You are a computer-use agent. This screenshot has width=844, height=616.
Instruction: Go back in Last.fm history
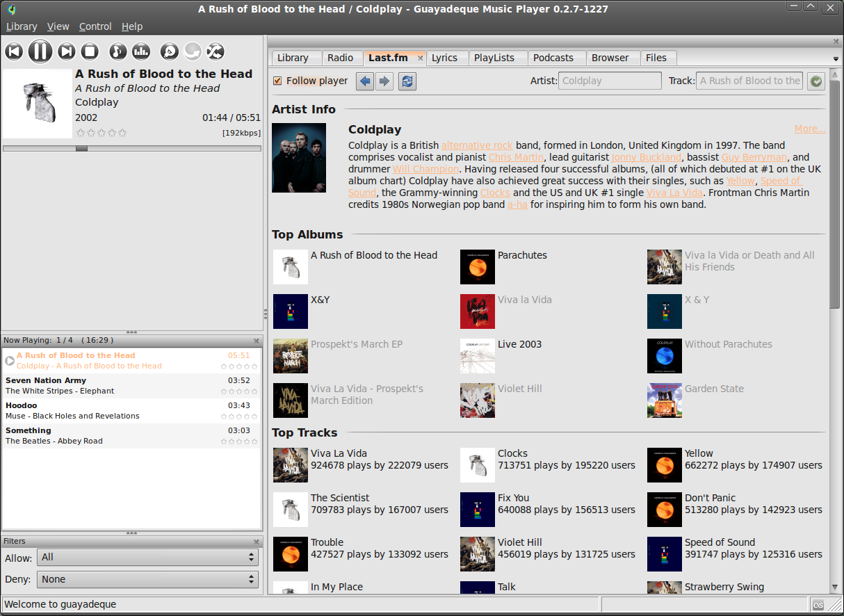365,81
